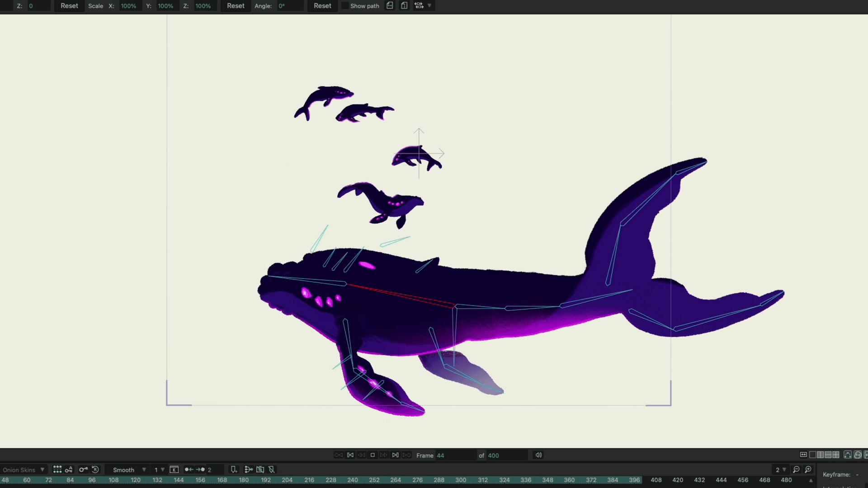Toggle the audio mute speaker icon
The height and width of the screenshot is (488, 868).
click(538, 455)
